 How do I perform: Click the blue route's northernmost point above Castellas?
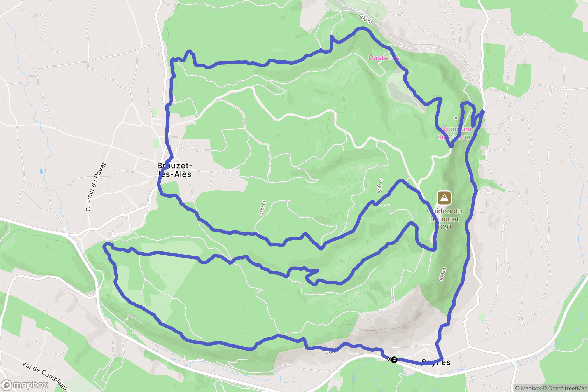362,28
